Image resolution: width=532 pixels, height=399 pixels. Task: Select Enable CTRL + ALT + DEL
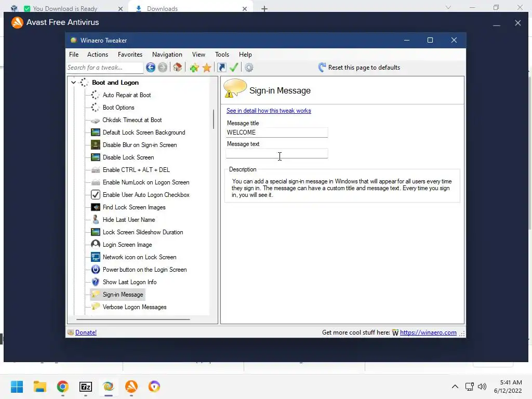(136, 170)
